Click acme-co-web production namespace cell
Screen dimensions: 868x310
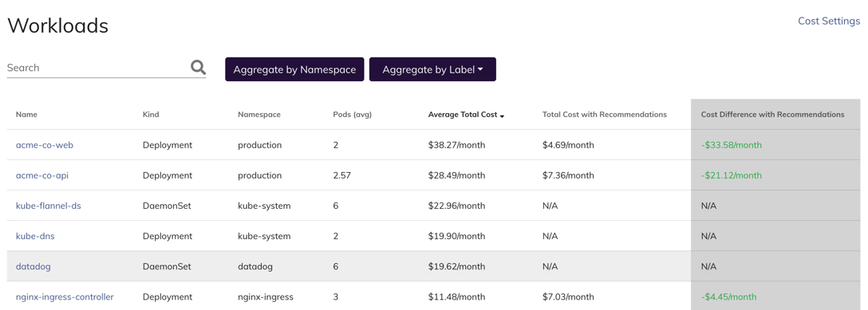pos(259,145)
